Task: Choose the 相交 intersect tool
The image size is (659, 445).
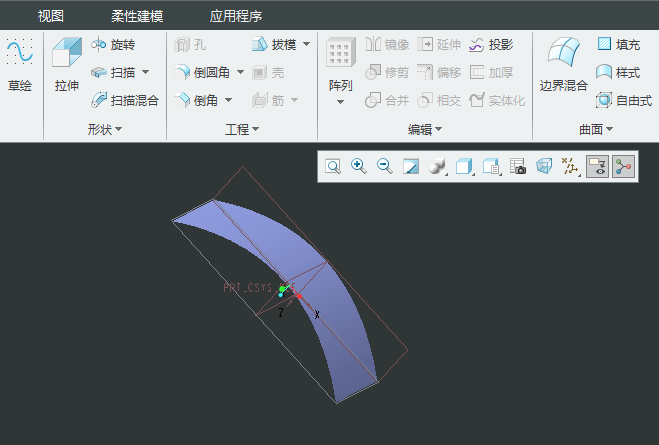Action: click(439, 100)
